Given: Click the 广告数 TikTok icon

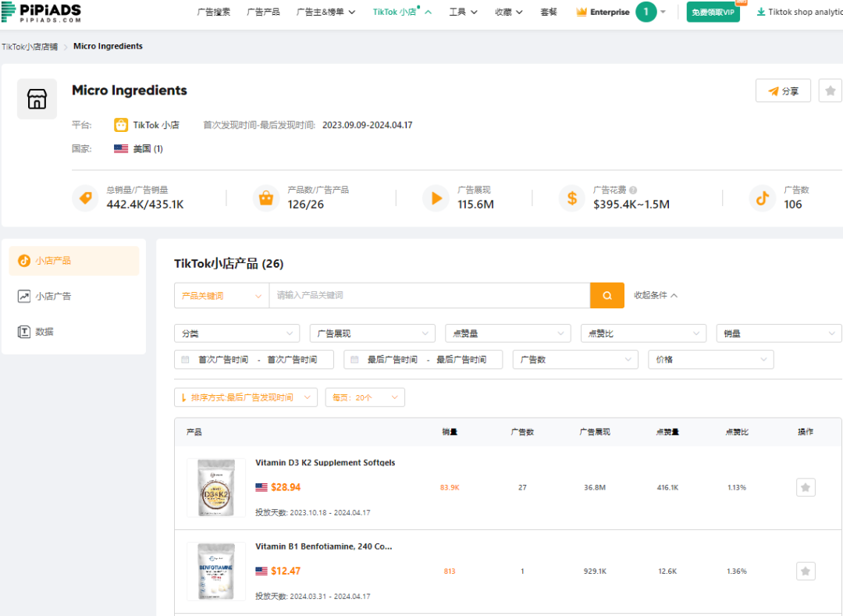Looking at the screenshot, I should (x=763, y=198).
